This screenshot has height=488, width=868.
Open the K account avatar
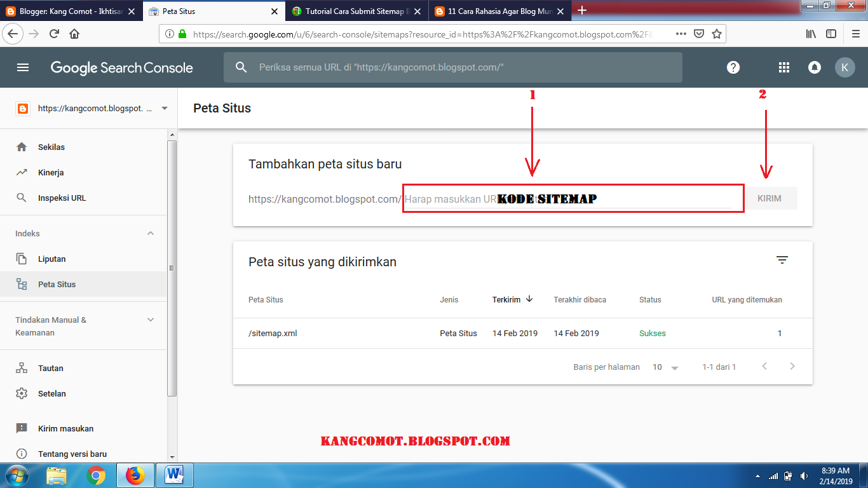tap(844, 67)
